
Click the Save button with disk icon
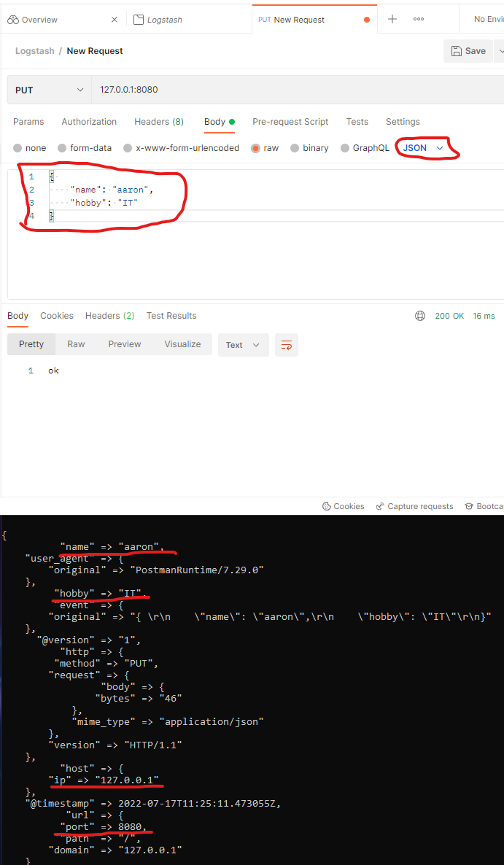pyautogui.click(x=468, y=51)
